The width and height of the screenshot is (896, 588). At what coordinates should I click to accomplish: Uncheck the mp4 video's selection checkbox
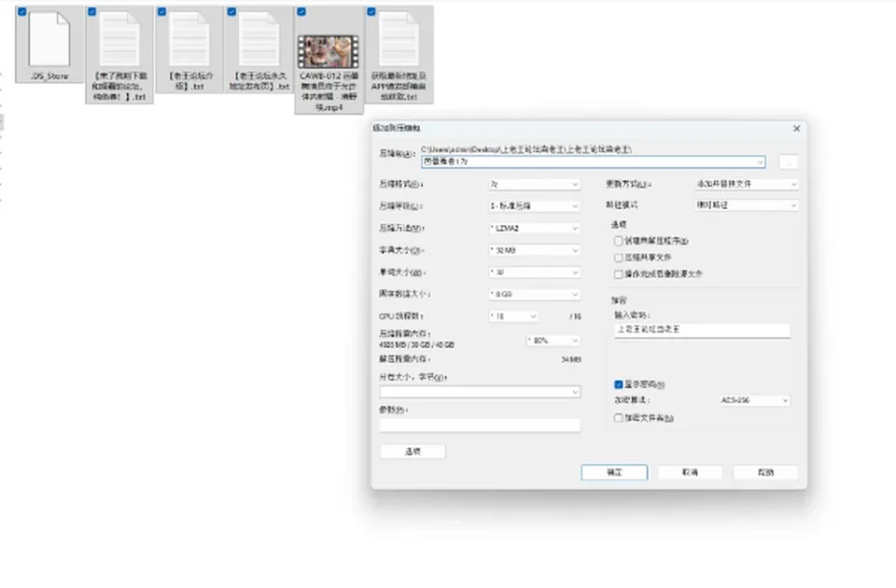click(x=301, y=12)
